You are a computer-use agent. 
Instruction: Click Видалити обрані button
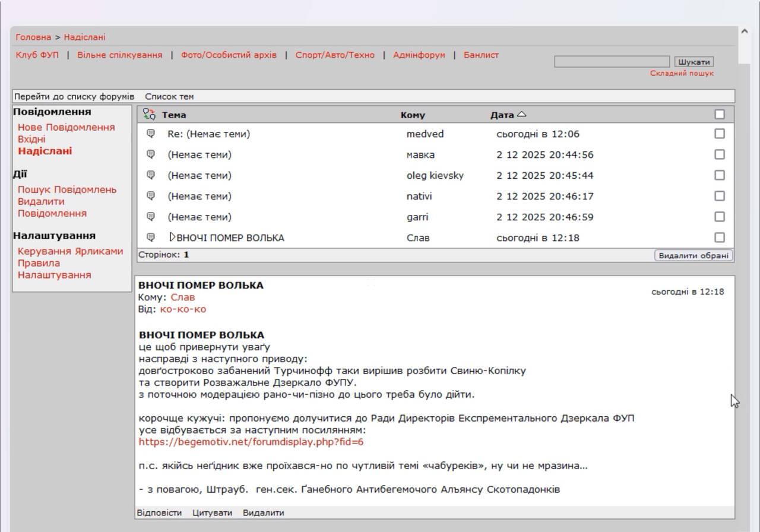click(x=693, y=255)
